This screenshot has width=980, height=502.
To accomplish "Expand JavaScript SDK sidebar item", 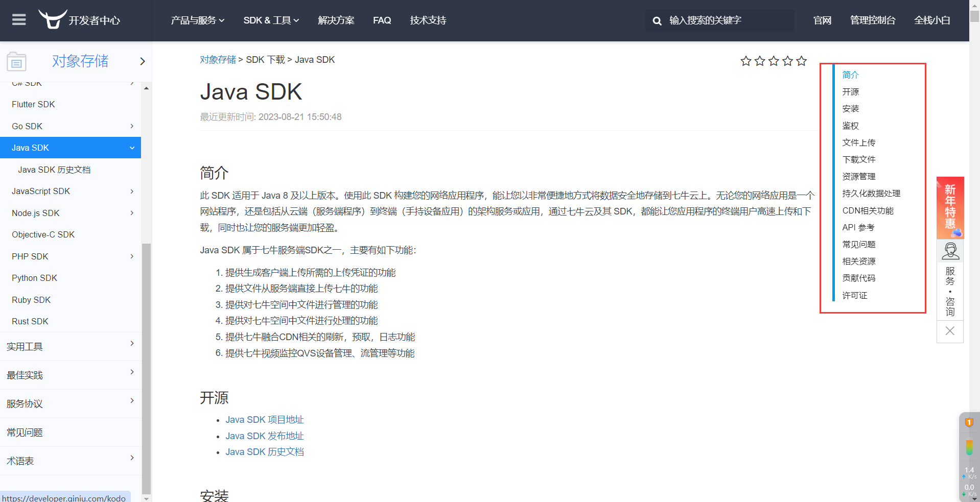I will pos(132,192).
